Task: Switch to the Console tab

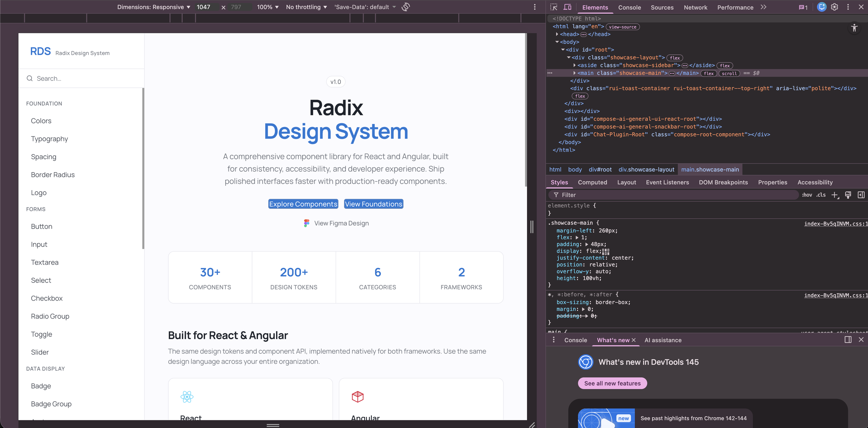Action: [629, 7]
